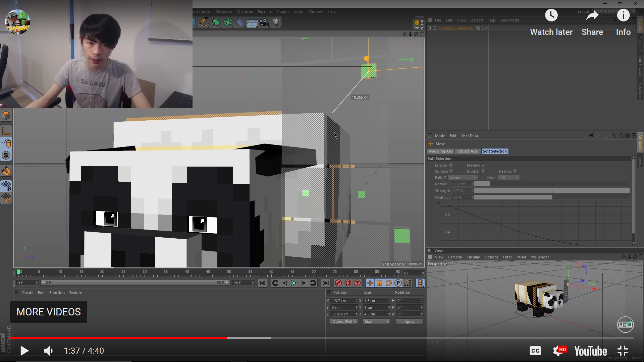Enable Soft Selection checkbox
644x362 pixels.
(451, 165)
